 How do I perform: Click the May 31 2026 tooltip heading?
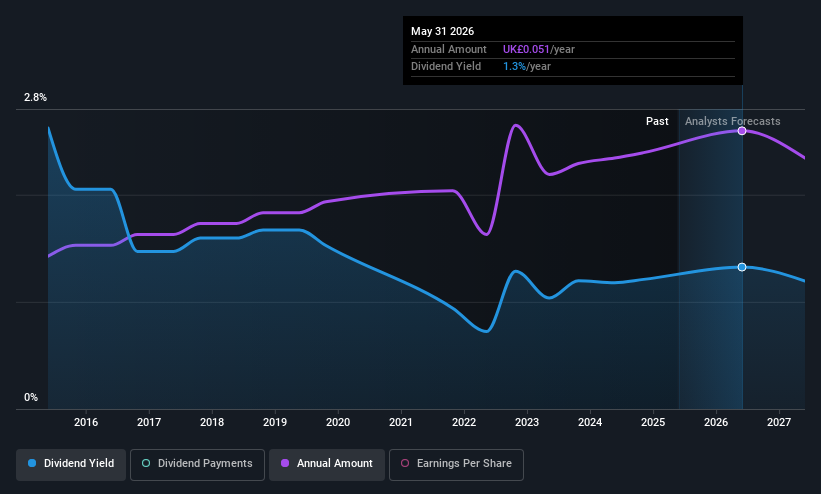[442, 31]
